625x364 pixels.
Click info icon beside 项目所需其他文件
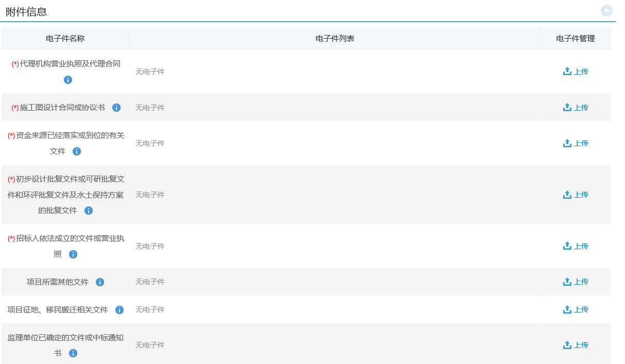[x=100, y=282]
